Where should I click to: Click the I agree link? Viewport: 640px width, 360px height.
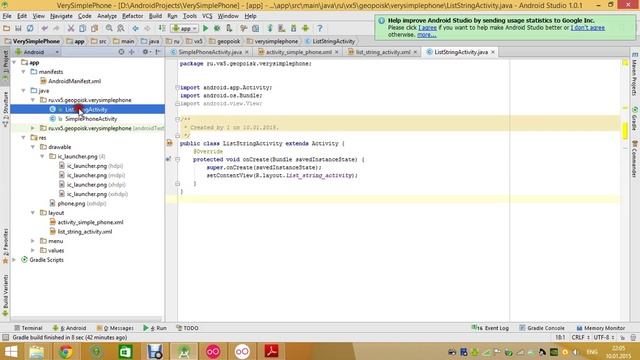427,28
